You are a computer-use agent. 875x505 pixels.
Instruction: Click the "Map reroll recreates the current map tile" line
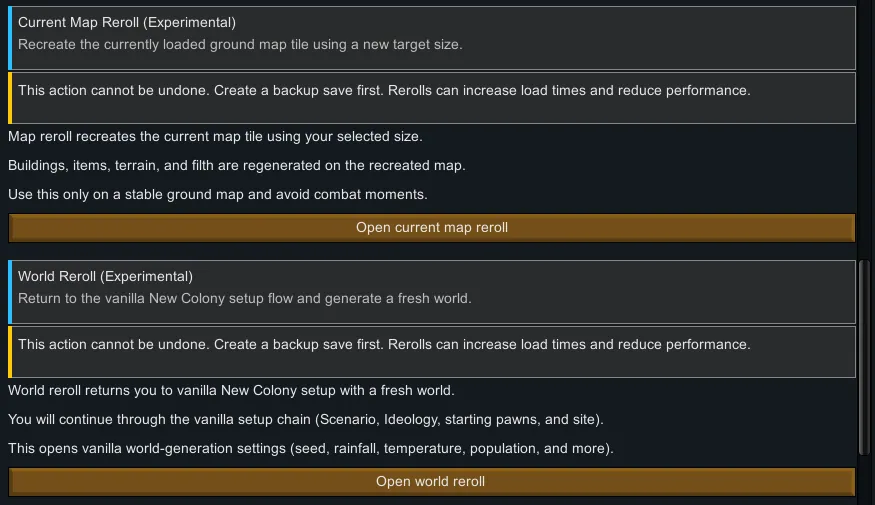[x=215, y=136]
